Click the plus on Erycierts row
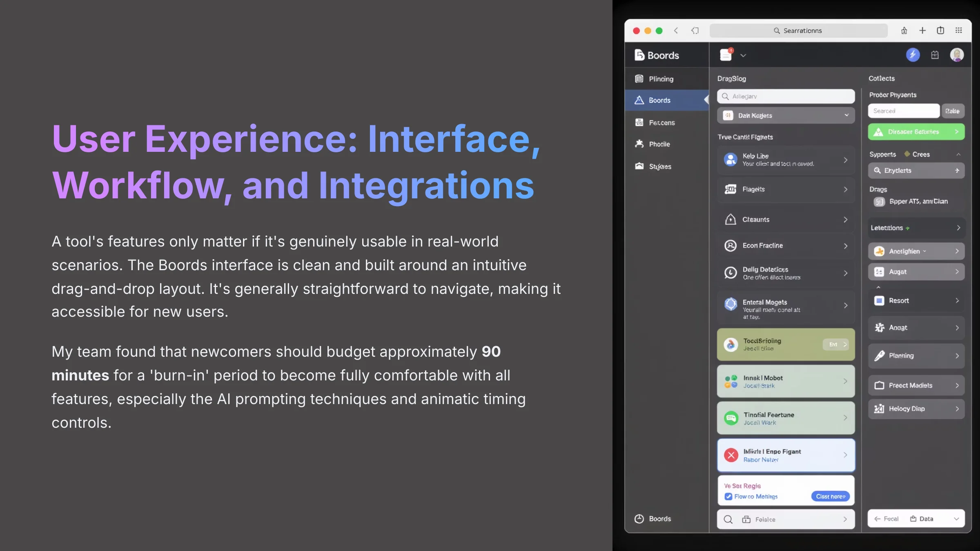Screen dimensions: 980x551 957,171
